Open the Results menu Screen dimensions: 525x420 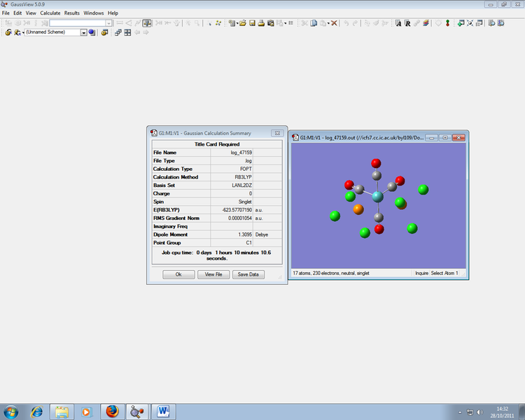pyautogui.click(x=72, y=13)
